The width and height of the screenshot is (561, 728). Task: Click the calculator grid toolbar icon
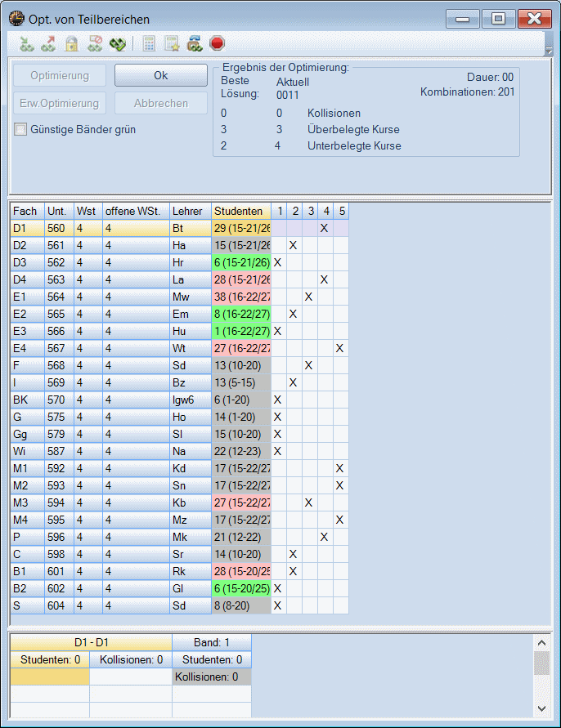(x=149, y=43)
